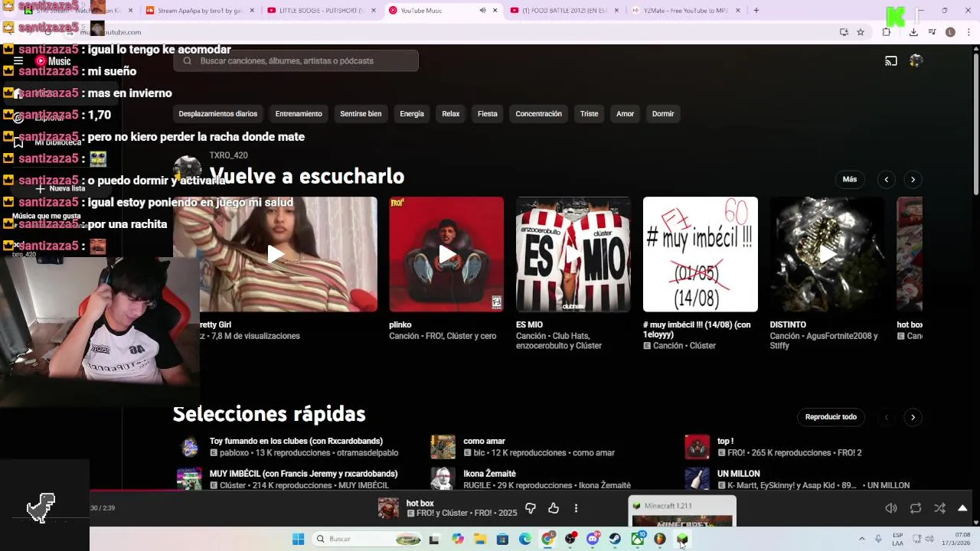Screen dimensions: 980x551
Task: Show next page of Selecciones rápidas
Action: [x=913, y=417]
